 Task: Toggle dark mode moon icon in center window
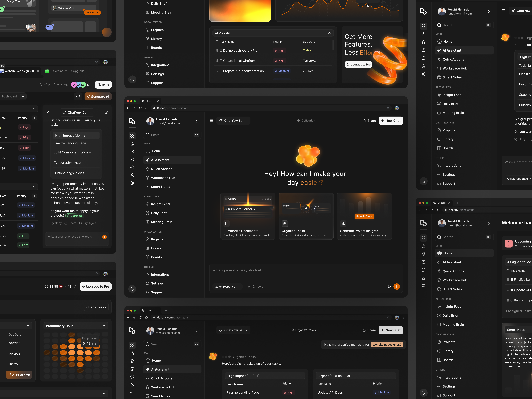pyautogui.click(x=132, y=289)
